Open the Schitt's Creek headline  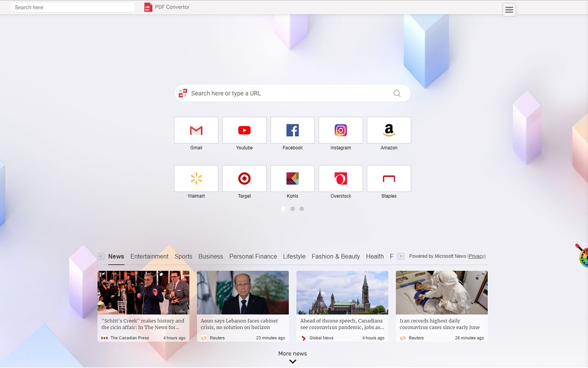click(143, 324)
